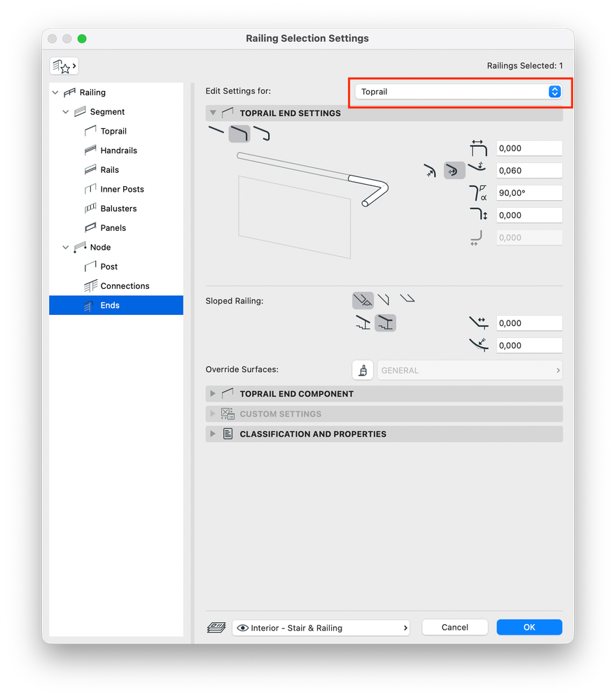Screen dimensions: 616x699
Task: Select Connections in the tree
Action: [125, 286]
